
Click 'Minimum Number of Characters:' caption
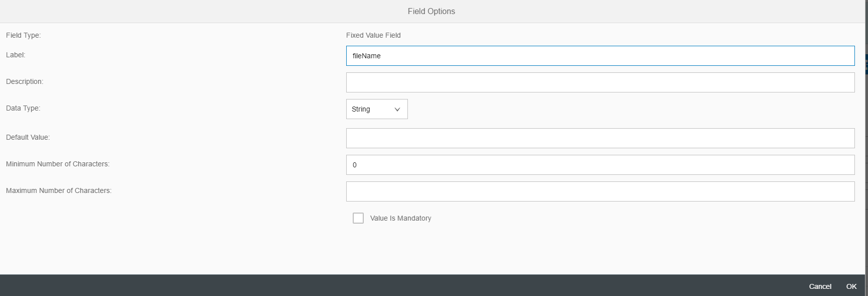point(58,164)
